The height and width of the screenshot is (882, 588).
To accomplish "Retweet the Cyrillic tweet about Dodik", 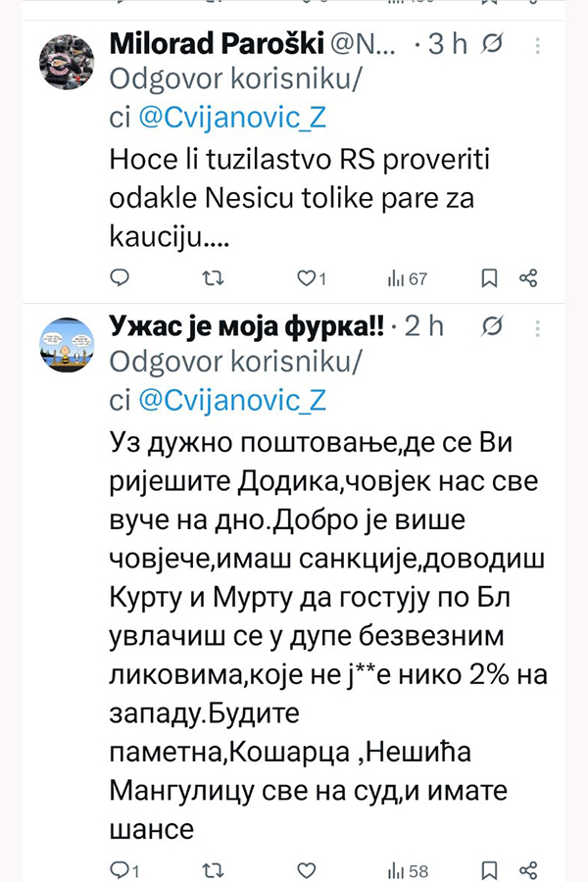I will (x=212, y=869).
